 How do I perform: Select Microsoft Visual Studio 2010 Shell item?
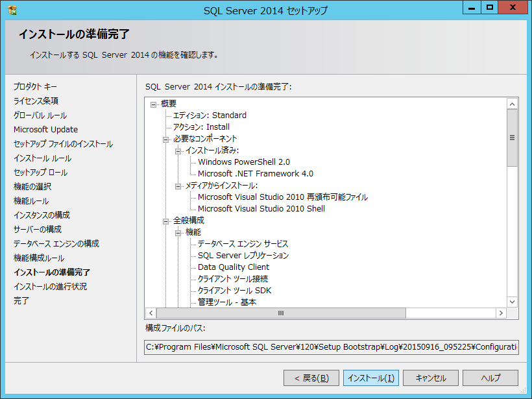pyautogui.click(x=261, y=209)
